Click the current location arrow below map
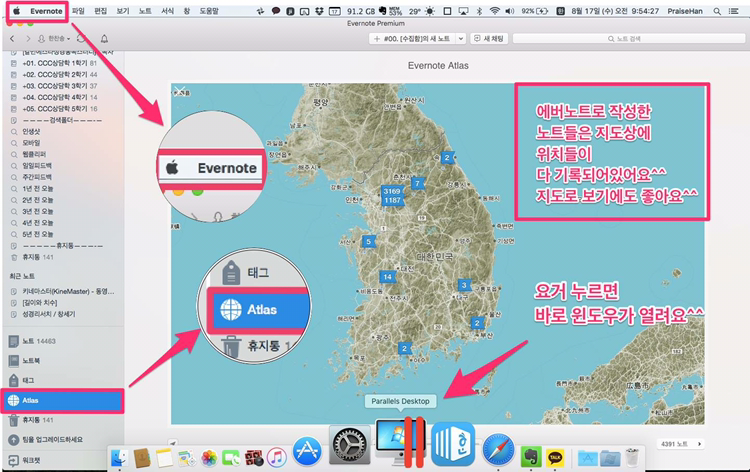The height and width of the screenshot is (472, 750). (x=173, y=443)
